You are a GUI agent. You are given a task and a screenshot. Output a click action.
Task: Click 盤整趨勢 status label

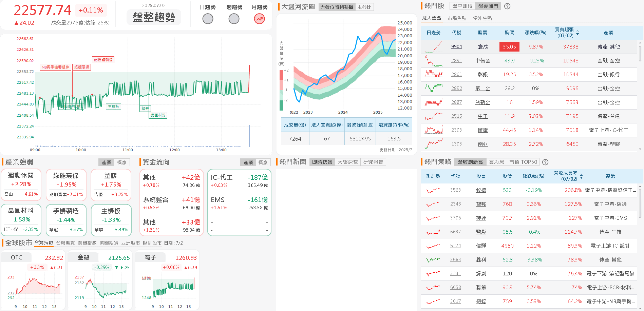[x=154, y=17]
